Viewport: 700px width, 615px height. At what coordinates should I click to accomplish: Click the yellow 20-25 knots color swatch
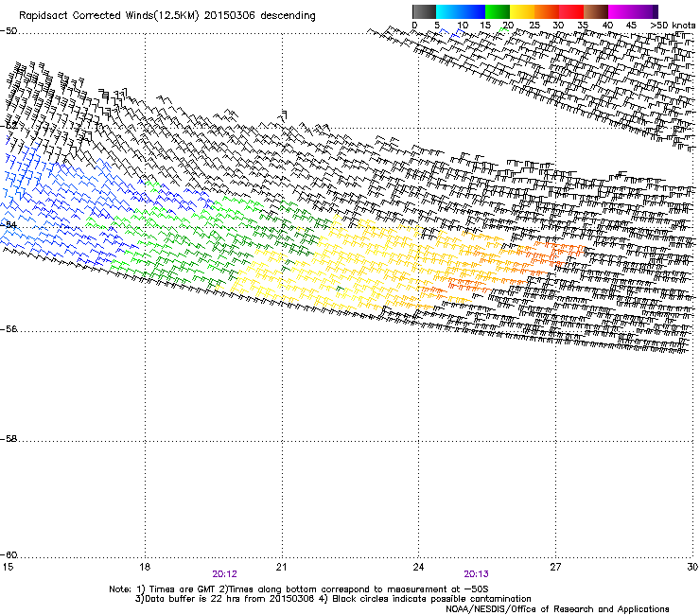522,11
